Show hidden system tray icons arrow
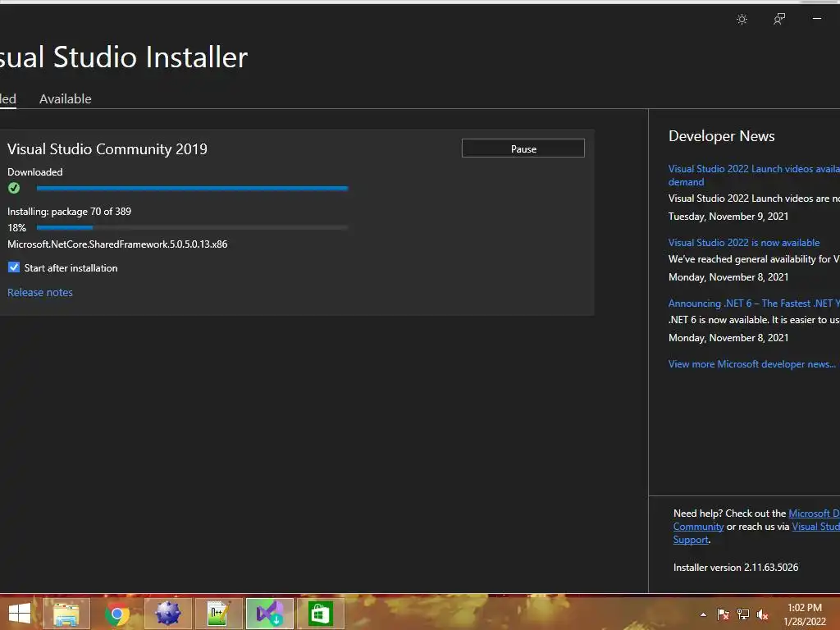The image size is (840, 630). point(703,615)
